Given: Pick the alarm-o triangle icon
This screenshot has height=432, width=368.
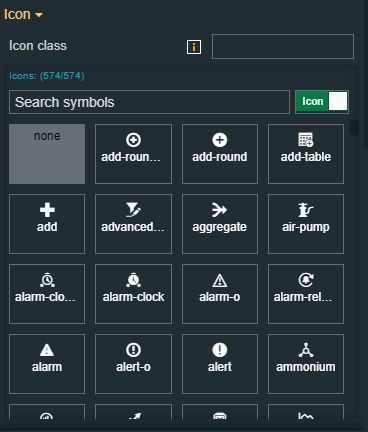Looking at the screenshot, I should (x=220, y=294).
